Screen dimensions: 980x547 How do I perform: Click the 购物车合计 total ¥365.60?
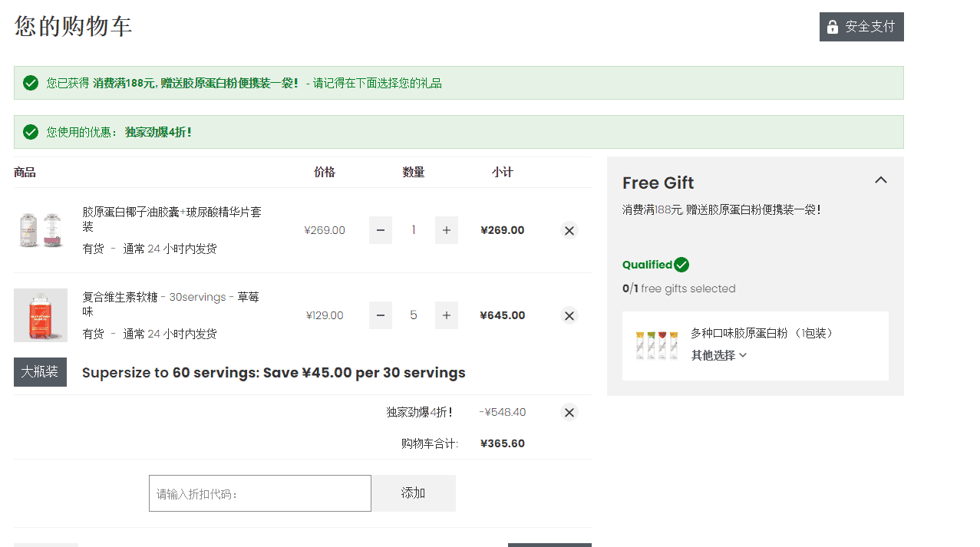point(503,443)
